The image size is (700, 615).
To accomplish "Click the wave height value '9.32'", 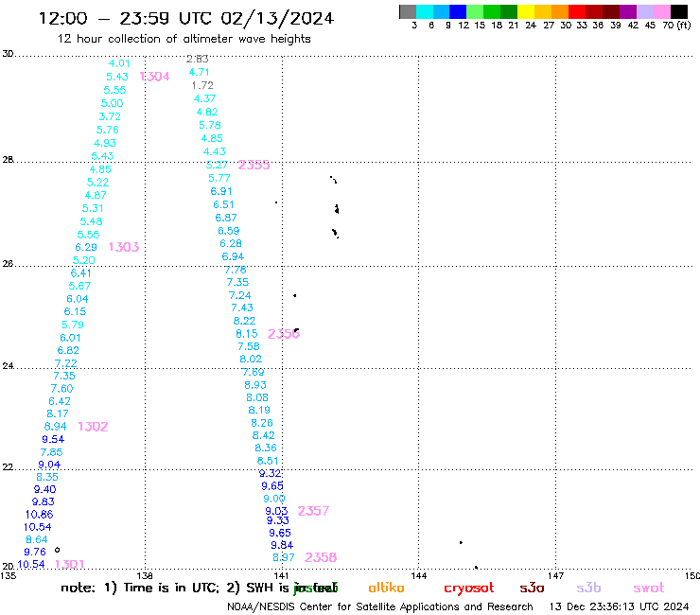I will click(271, 473).
